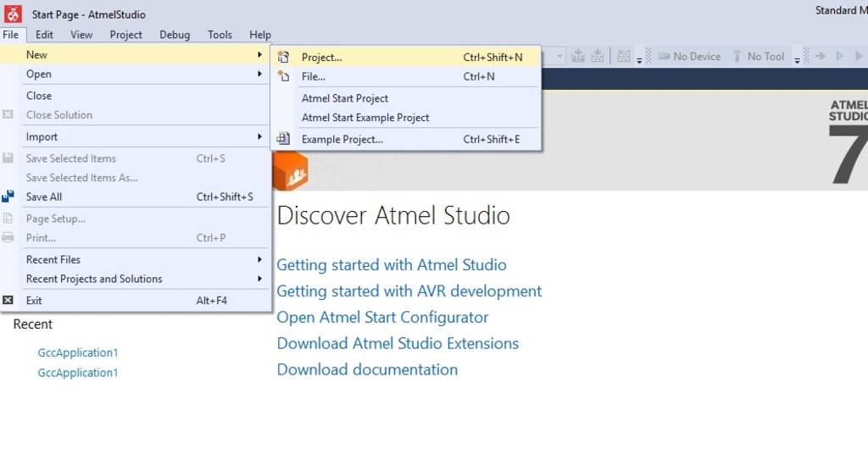The image size is (868, 449).
Task: Expand the Recent Files submenu arrow
Action: click(259, 259)
